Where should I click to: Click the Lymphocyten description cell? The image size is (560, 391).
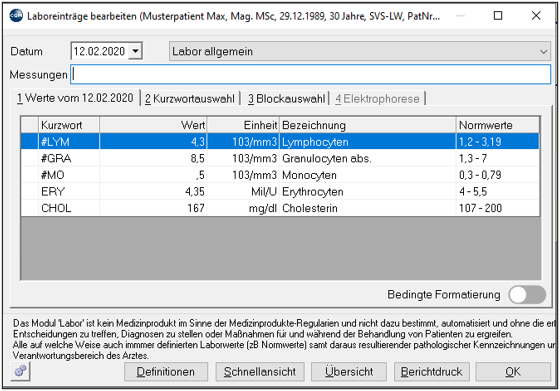click(x=368, y=142)
